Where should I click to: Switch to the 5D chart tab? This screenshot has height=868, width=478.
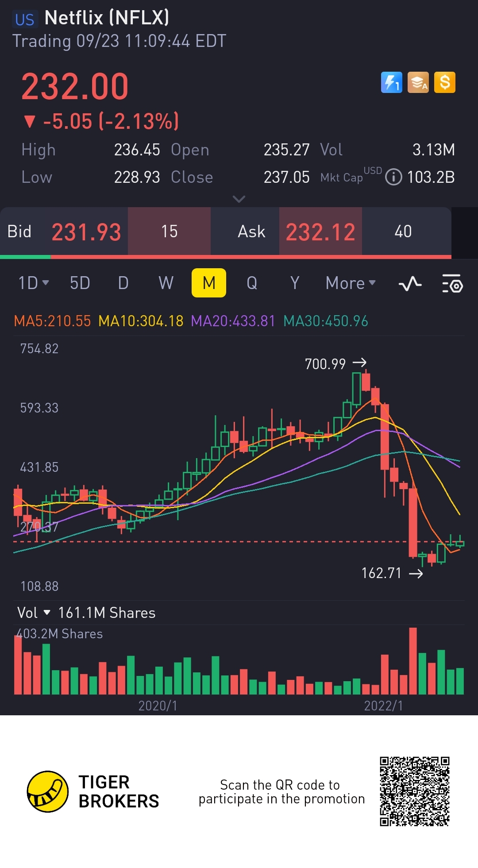coord(80,283)
